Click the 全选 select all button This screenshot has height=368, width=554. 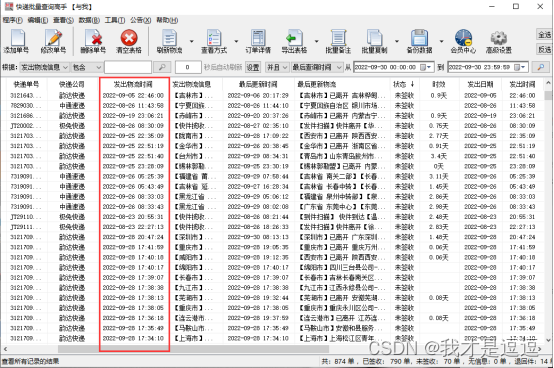[x=544, y=35]
